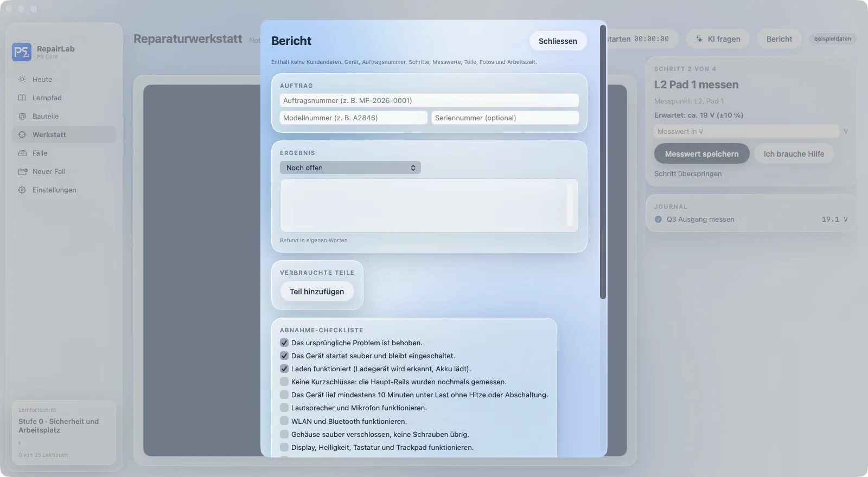Check 'WLAN und Bluetooth funktionieren' checkbox
The image size is (868, 477).
[284, 421]
